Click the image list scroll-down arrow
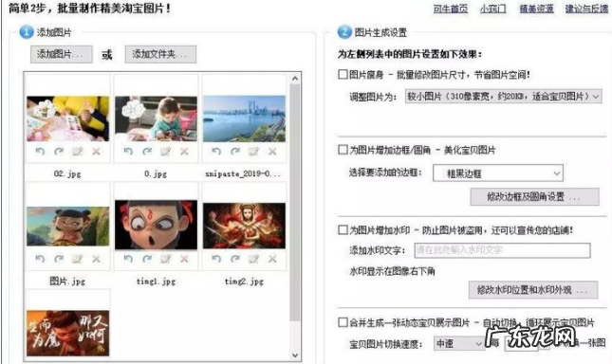This screenshot has height=364, width=612. click(295, 355)
